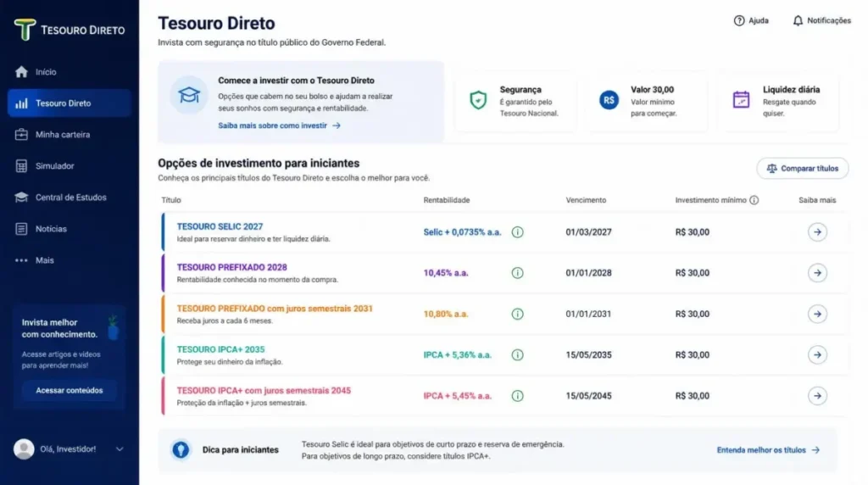The image size is (868, 485).
Task: Click the lightbulb Dica para iniciantes icon
Action: coord(181,449)
